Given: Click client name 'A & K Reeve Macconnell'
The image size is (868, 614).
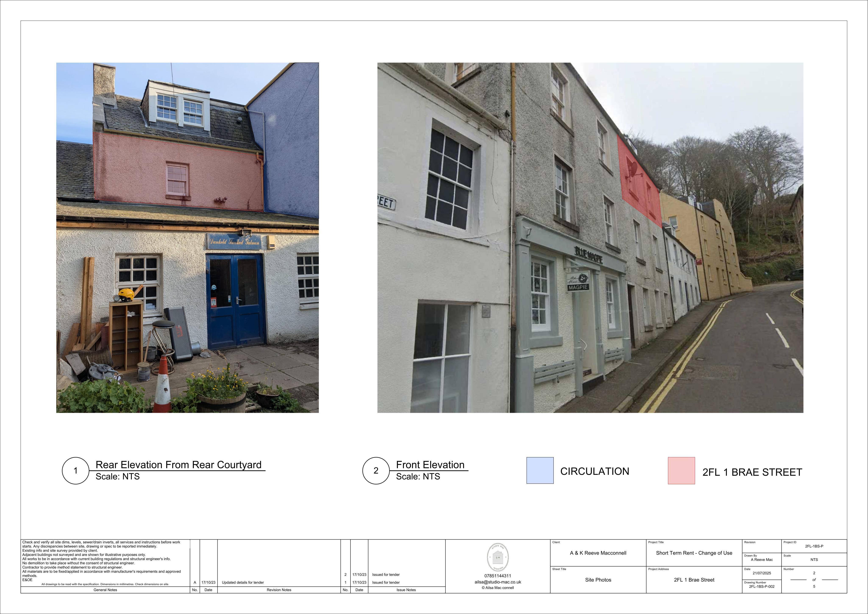Looking at the screenshot, I should click(598, 553).
